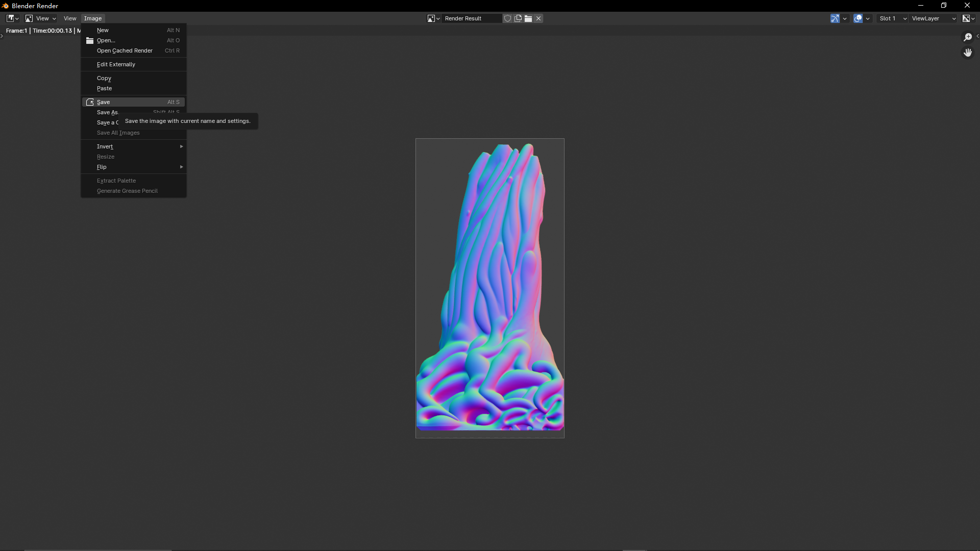This screenshot has height=551, width=980.
Task: Open the image browse icon beside Render Result
Action: [x=433, y=18]
